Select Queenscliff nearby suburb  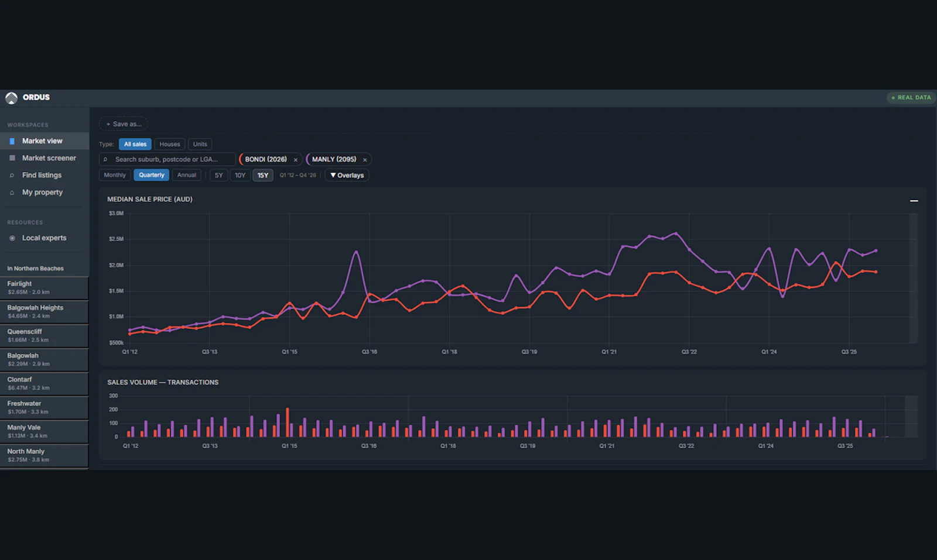point(44,336)
